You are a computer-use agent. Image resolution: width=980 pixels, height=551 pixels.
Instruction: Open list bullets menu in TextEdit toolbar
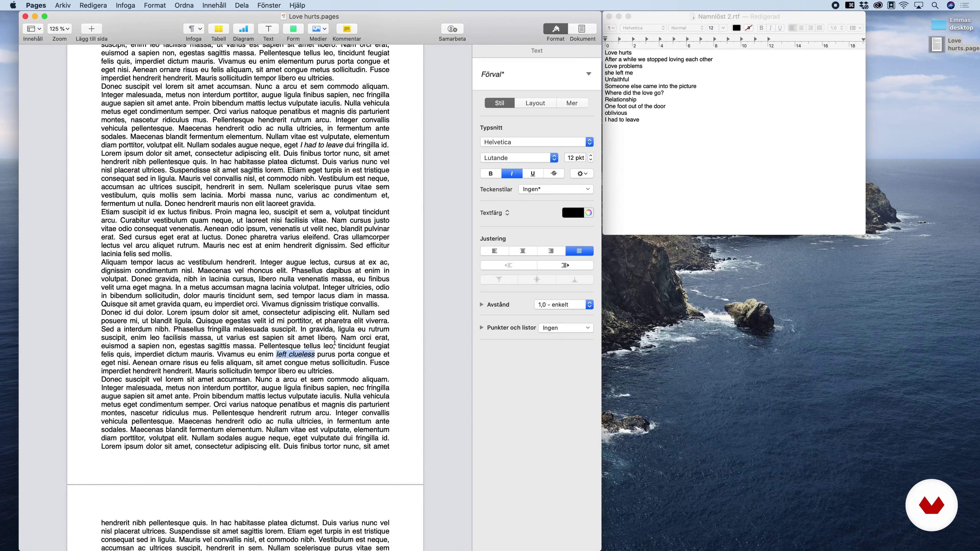pos(855,28)
